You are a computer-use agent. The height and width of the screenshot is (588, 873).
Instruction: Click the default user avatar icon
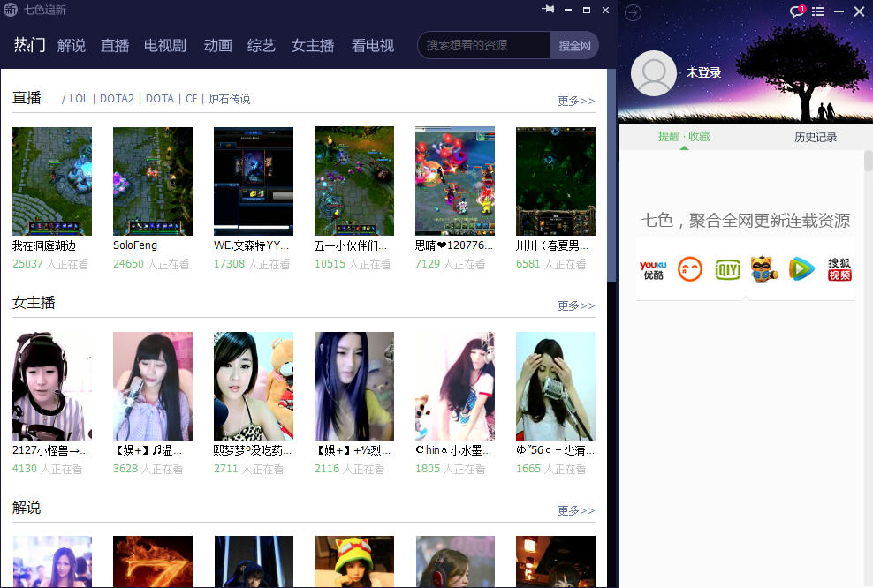[x=654, y=72]
